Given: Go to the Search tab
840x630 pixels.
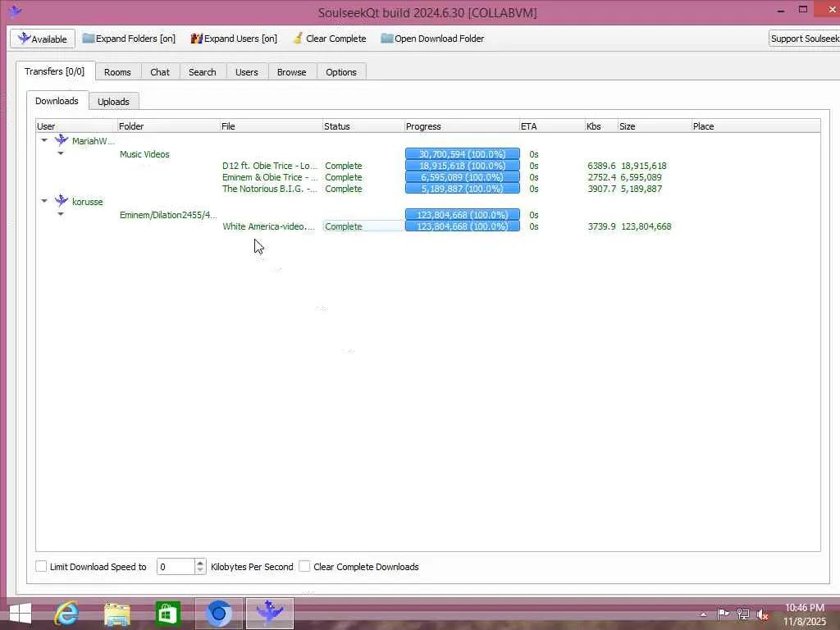Looking at the screenshot, I should coord(202,72).
